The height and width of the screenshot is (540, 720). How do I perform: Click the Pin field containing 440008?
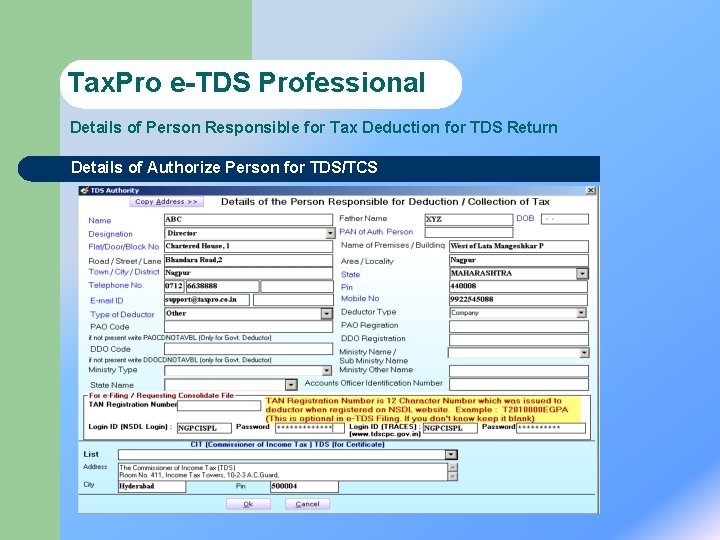(x=518, y=287)
